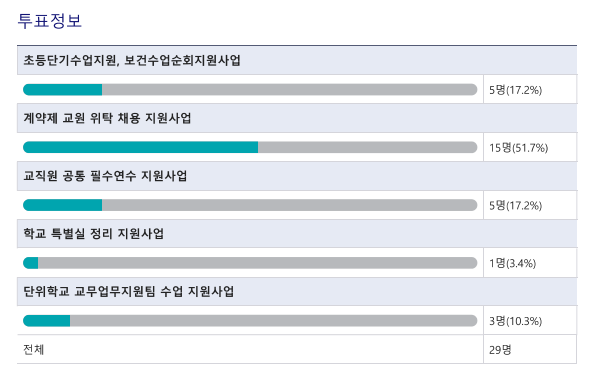The width and height of the screenshot is (591, 379).
Task: Click the teal filled part of the 10.3% bar
Action: coord(47,321)
